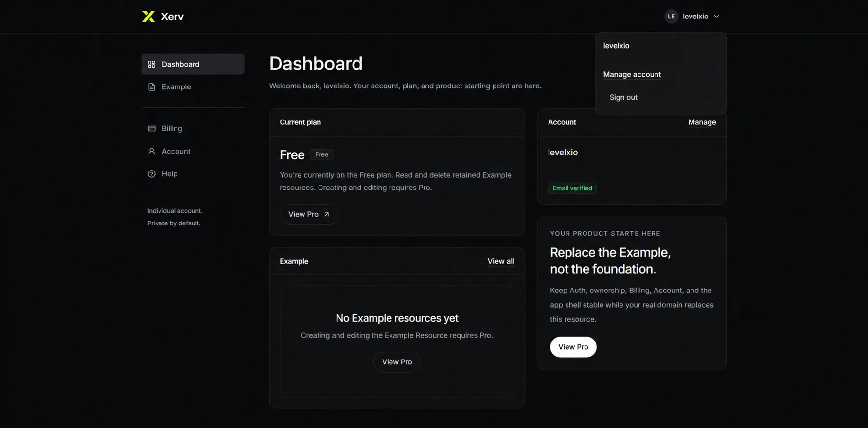Click the 'Individual account.' sidebar note

click(175, 211)
